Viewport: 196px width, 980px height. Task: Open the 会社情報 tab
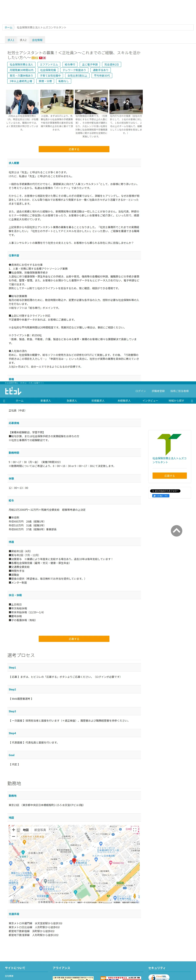pyautogui.click(x=37, y=40)
